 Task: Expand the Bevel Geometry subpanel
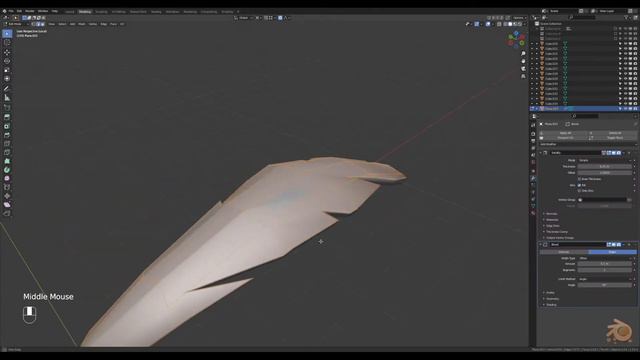point(551,299)
